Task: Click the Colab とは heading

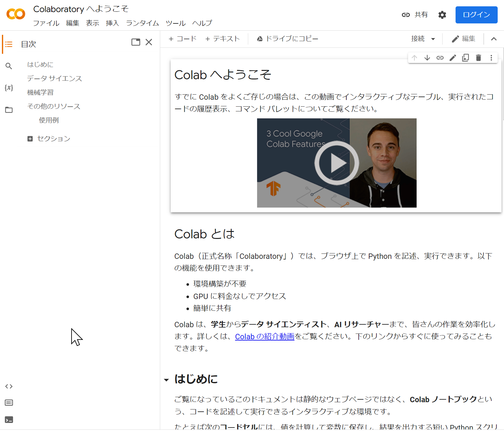Action: coord(205,234)
